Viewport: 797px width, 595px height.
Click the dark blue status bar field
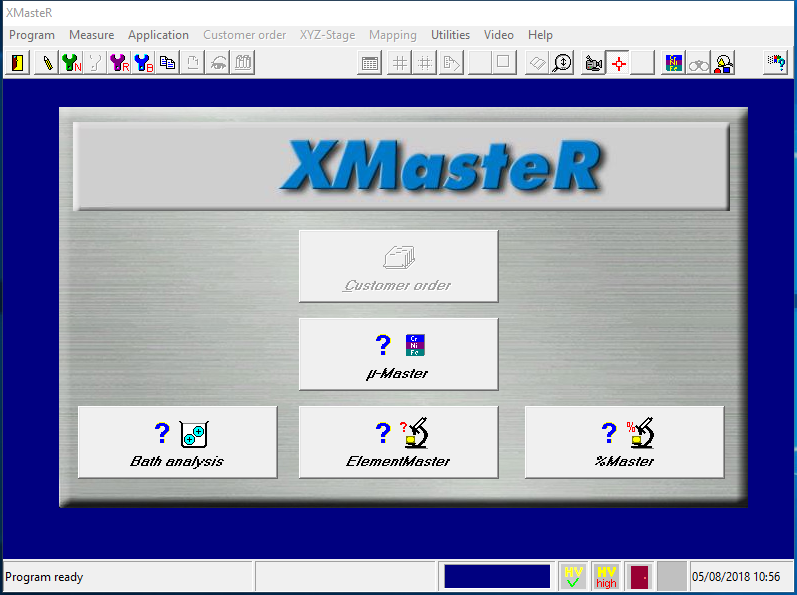click(x=497, y=577)
